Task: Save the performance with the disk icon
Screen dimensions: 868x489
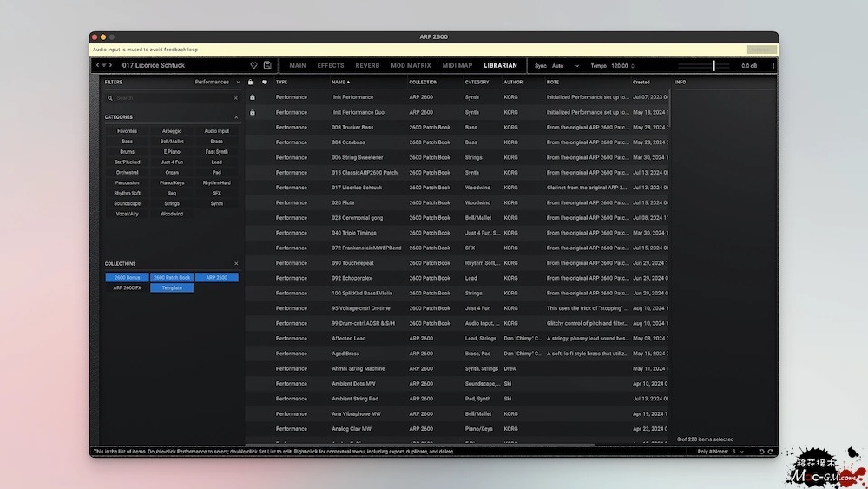Action: [x=267, y=65]
